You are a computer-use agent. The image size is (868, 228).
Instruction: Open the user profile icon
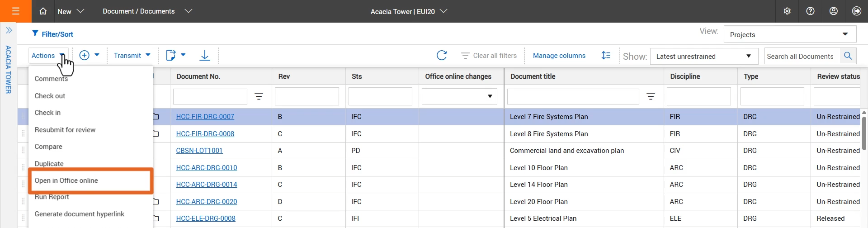833,11
